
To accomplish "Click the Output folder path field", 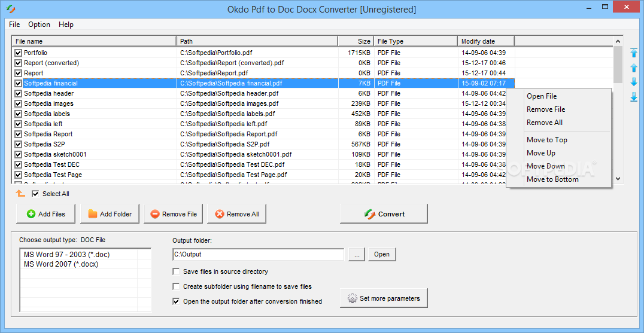I will point(259,254).
